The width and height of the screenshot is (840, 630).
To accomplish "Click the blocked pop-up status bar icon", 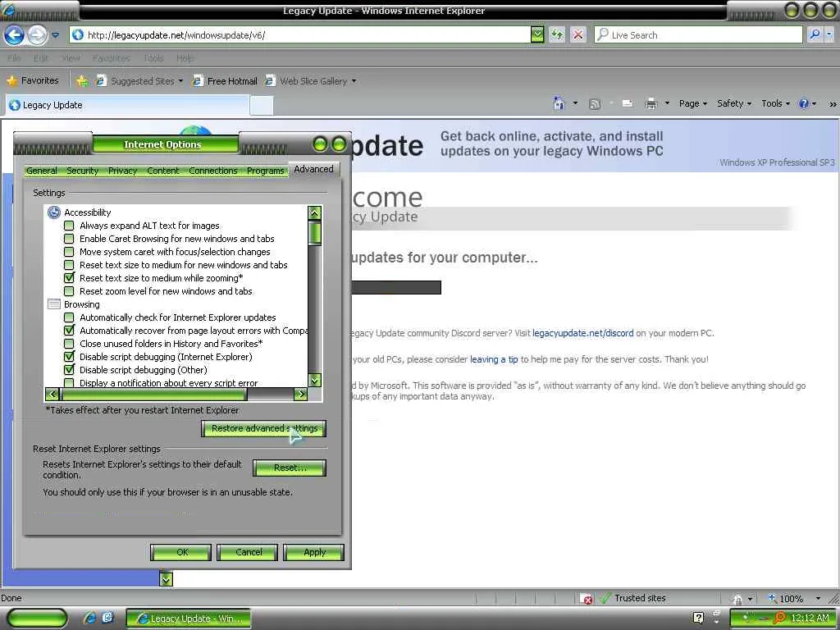I will click(587, 598).
